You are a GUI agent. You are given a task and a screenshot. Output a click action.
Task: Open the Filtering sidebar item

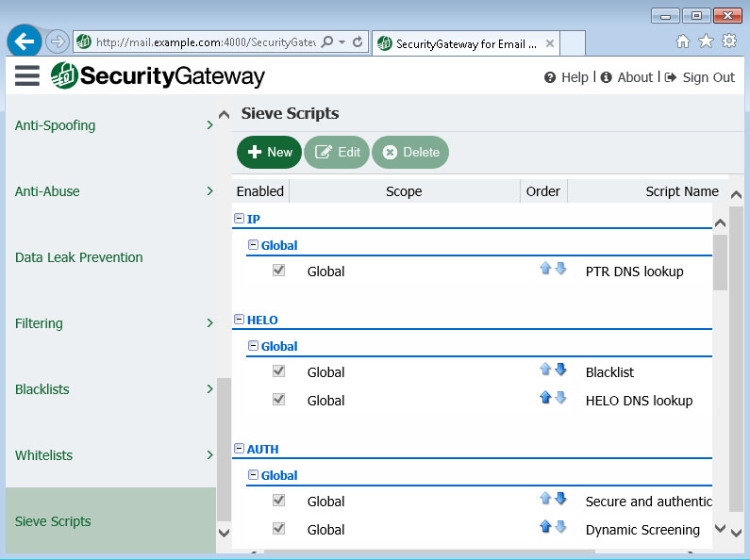pos(39,323)
